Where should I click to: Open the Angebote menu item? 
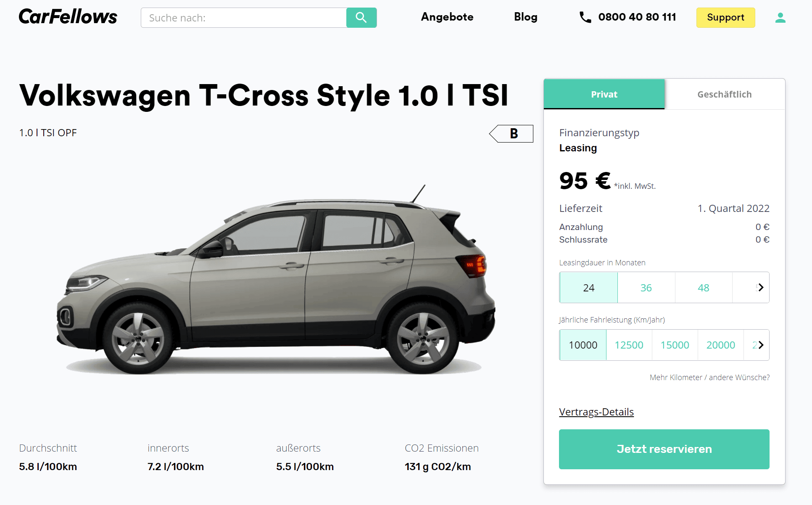click(x=447, y=17)
